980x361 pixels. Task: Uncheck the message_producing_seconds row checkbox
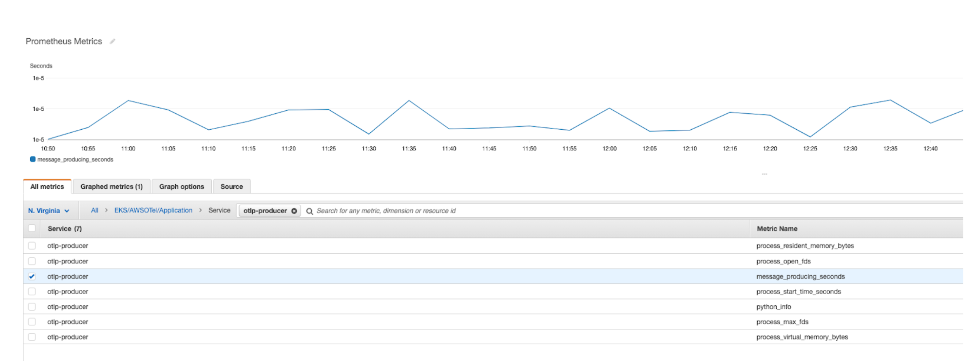tap(32, 276)
